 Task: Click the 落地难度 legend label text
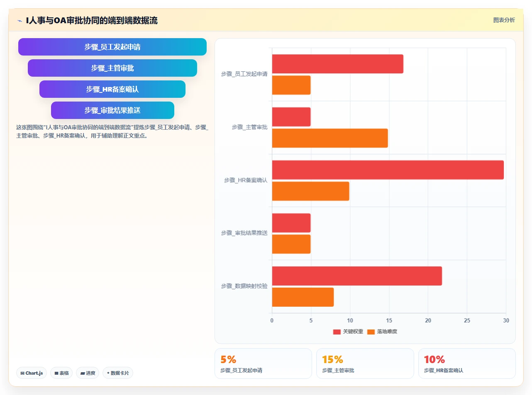click(387, 332)
